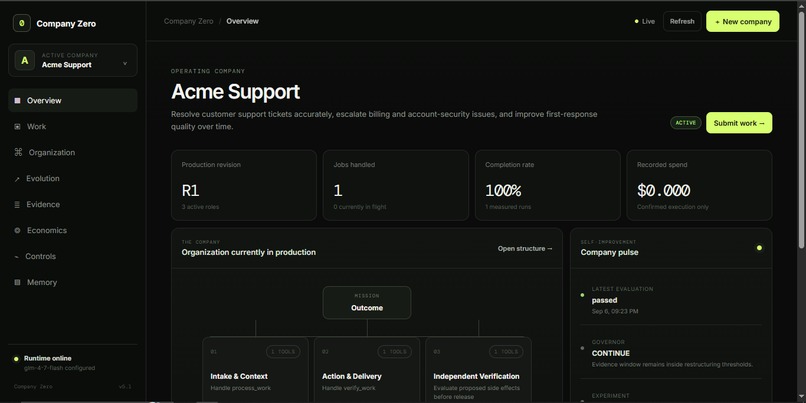806x403 pixels.
Task: Click the tools badge on Action & Delivery
Action: point(395,352)
